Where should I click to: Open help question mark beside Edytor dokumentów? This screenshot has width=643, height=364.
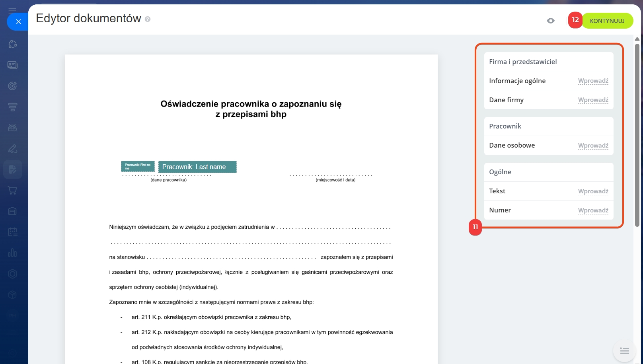coord(148,19)
